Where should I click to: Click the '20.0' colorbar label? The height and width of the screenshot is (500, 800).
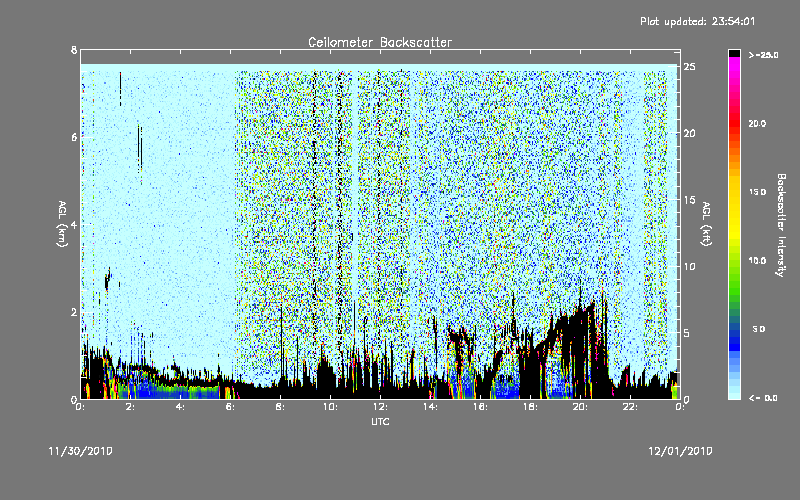pos(757,123)
